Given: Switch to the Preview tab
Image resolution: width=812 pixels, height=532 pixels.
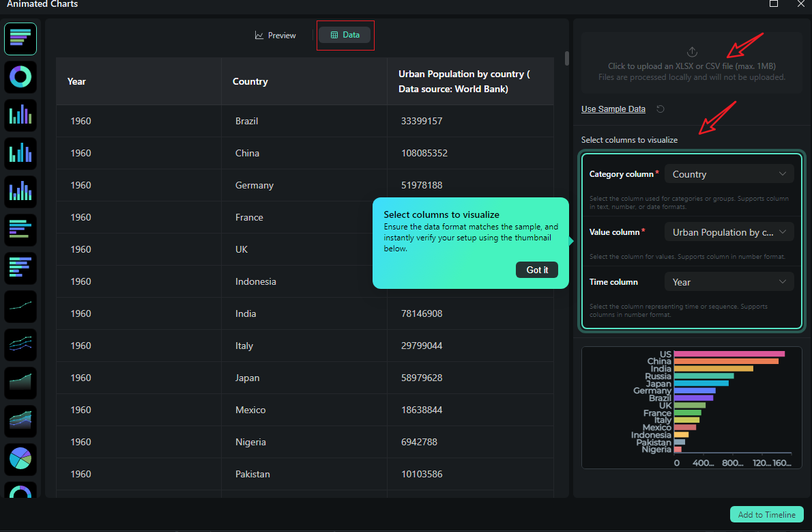Looking at the screenshot, I should [276, 35].
